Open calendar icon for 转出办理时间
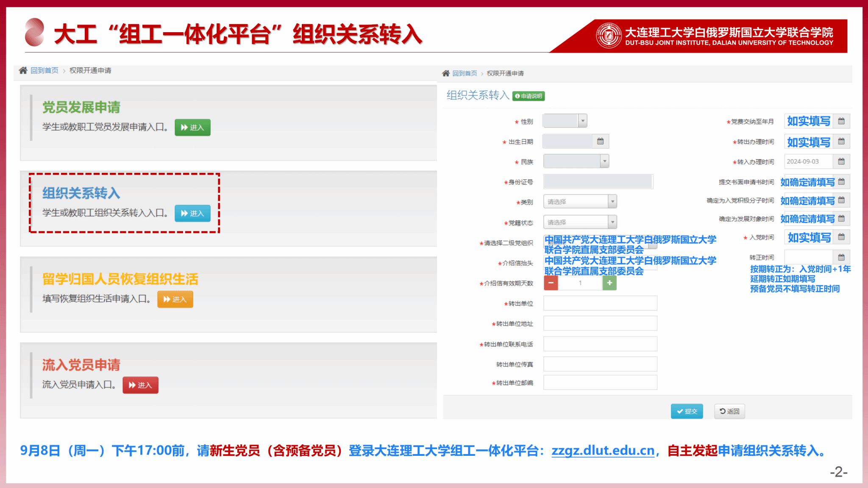The image size is (868, 488). click(841, 141)
